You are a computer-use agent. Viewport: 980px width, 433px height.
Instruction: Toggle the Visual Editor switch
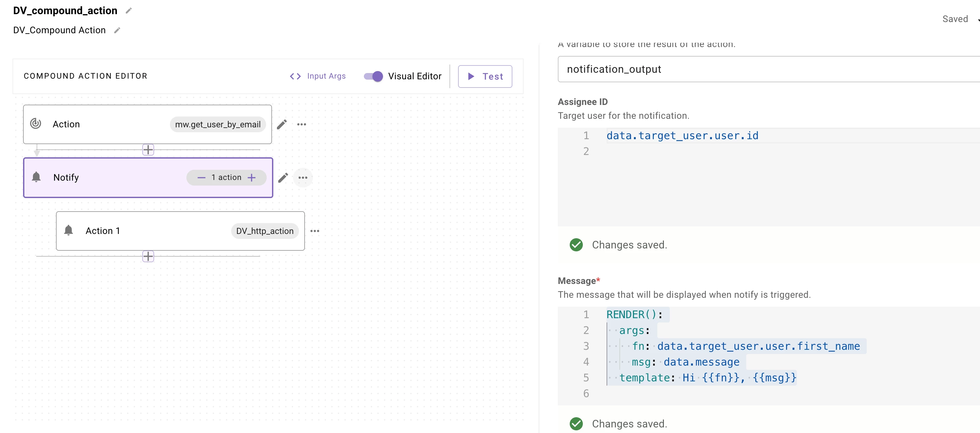pyautogui.click(x=373, y=76)
